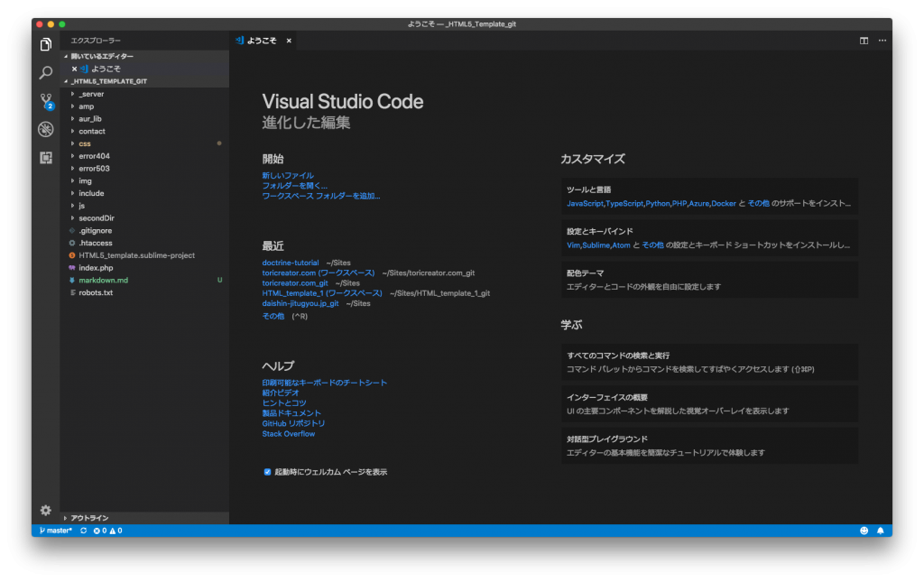Open the インターフェイスの概要 card
This screenshot has width=924, height=582.
(709, 404)
